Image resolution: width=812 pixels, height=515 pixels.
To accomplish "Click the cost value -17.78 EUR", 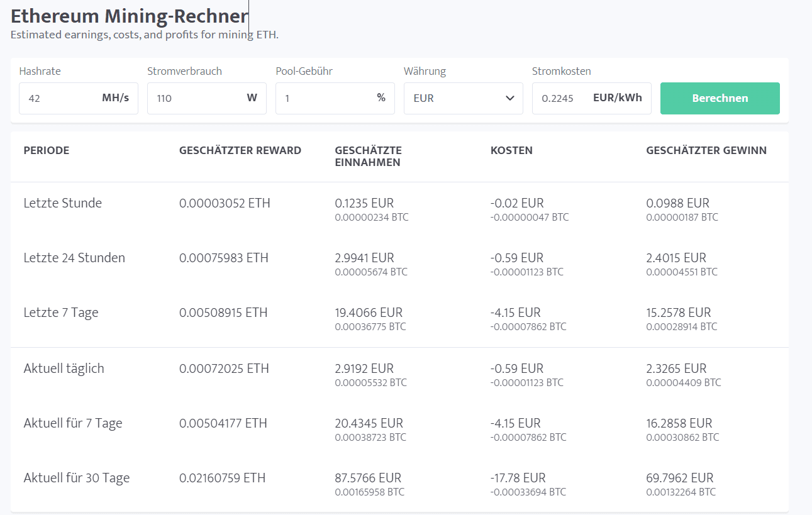I will (x=518, y=478).
